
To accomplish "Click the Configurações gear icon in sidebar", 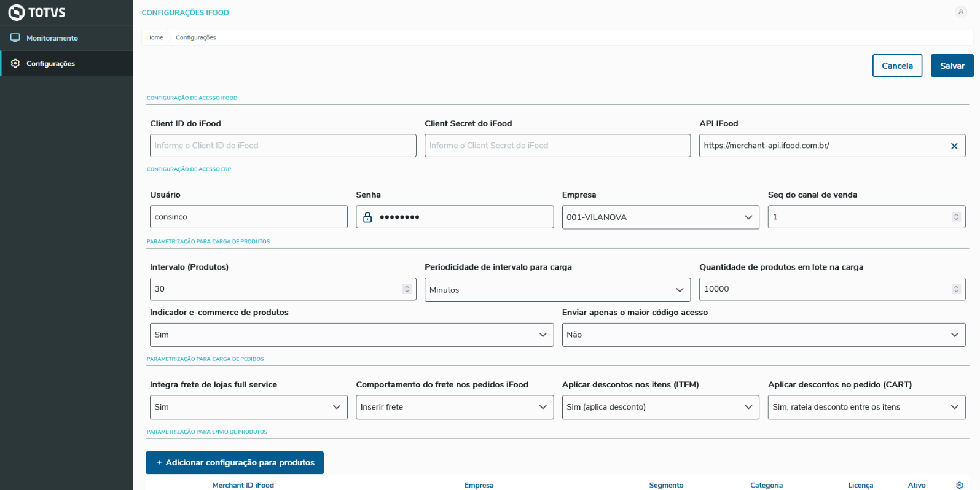I will (x=15, y=63).
